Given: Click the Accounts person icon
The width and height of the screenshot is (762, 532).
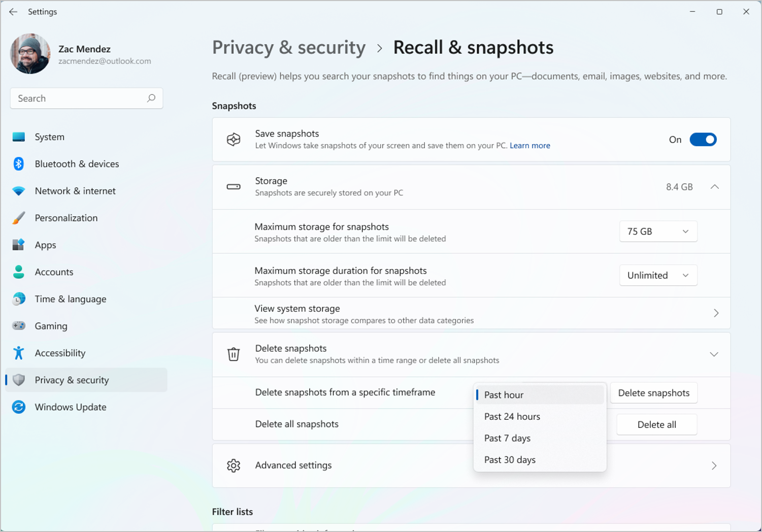Looking at the screenshot, I should click(19, 272).
